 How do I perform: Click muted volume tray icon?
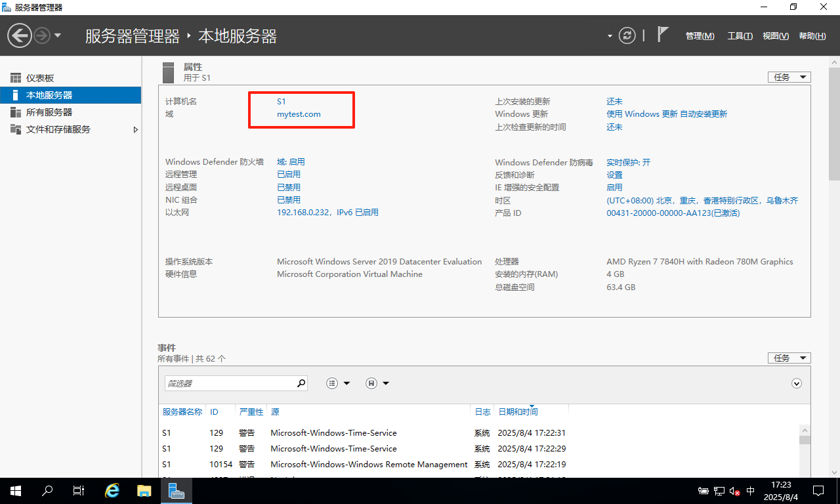click(735, 491)
